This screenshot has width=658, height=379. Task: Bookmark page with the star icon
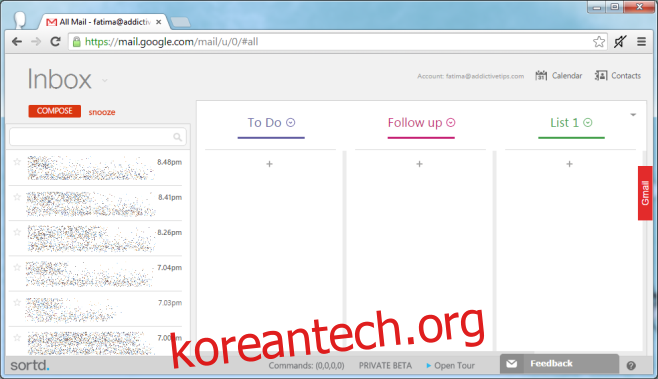click(599, 42)
